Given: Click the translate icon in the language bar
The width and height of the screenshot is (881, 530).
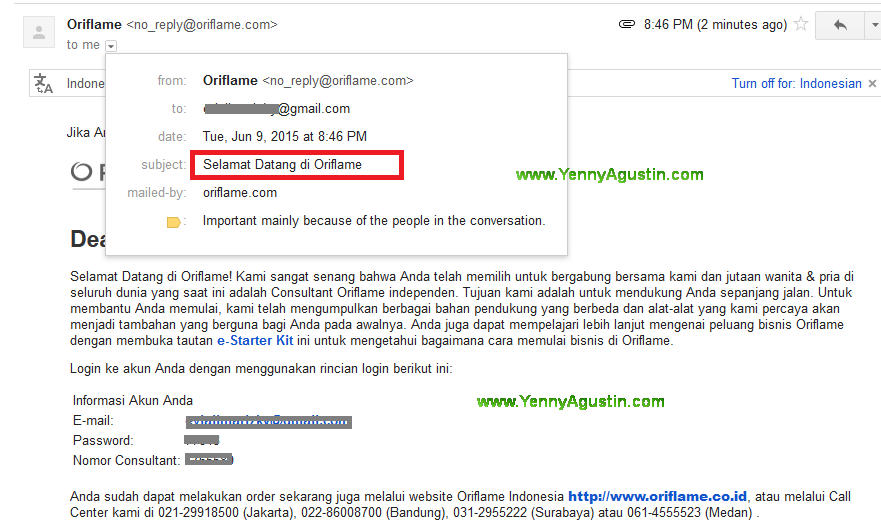Looking at the screenshot, I should pos(43,83).
